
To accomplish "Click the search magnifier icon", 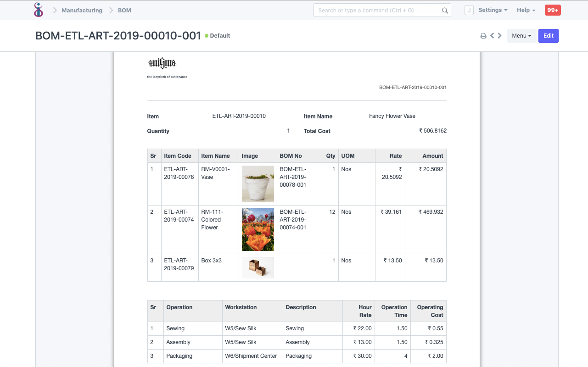I will (444, 10).
